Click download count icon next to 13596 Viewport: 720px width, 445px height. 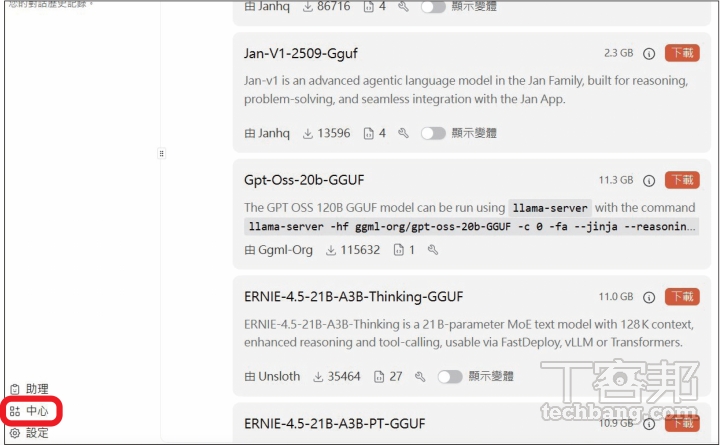308,134
